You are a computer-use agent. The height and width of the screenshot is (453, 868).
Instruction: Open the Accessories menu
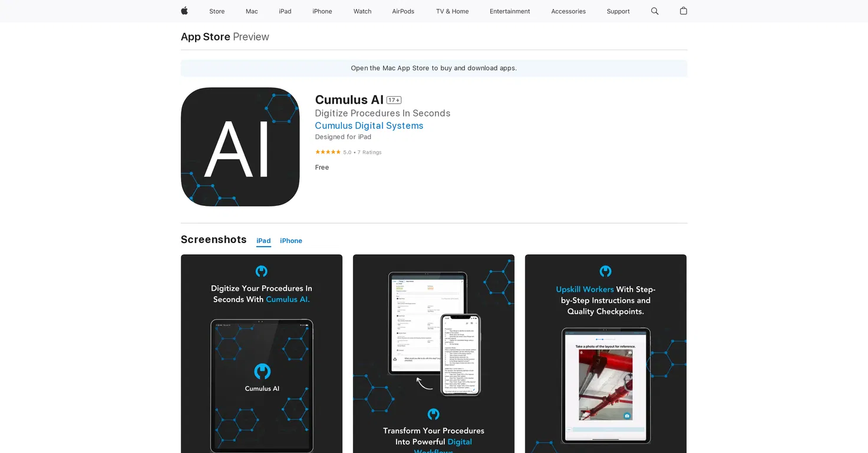[x=569, y=11]
